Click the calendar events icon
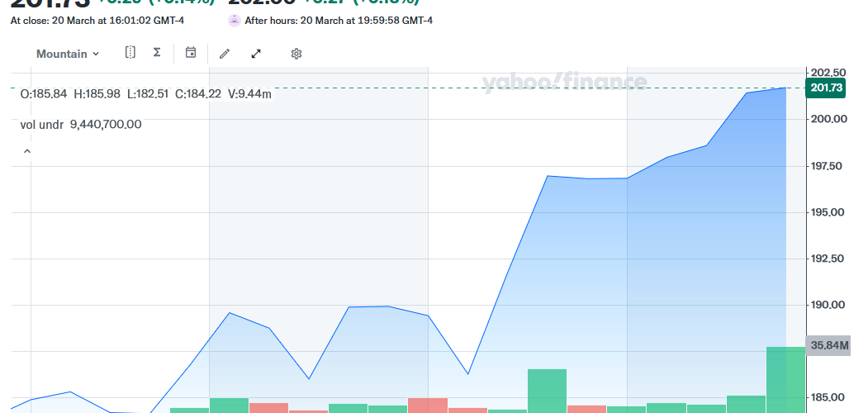 (191, 53)
